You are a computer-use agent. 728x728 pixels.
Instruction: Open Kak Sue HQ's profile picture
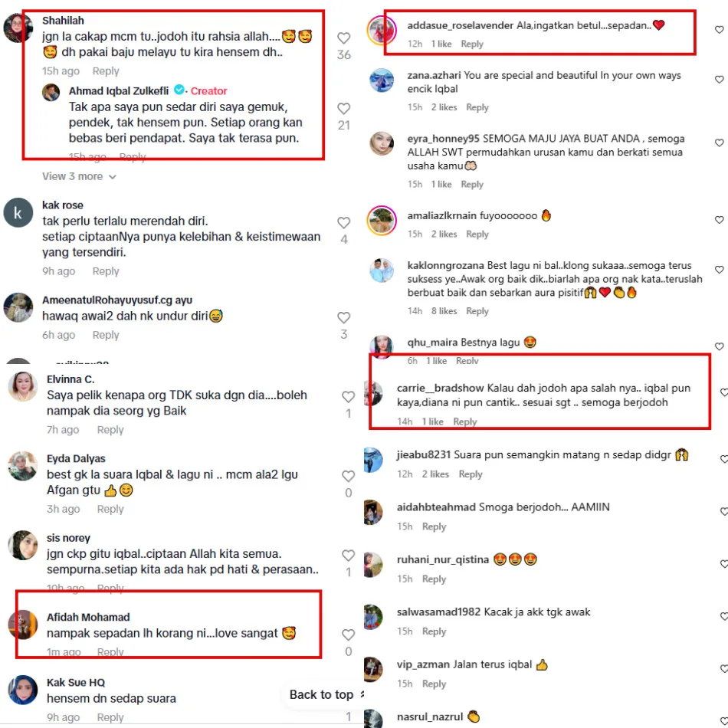pyautogui.click(x=23, y=690)
